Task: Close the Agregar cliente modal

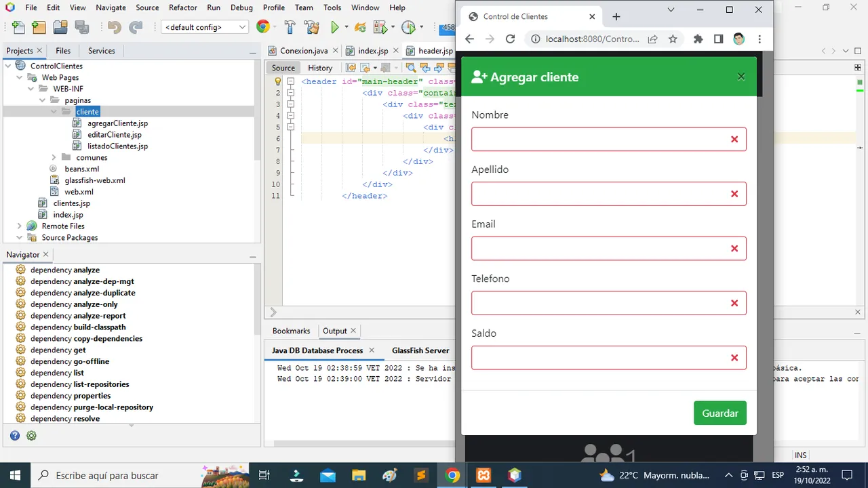Action: tap(741, 77)
